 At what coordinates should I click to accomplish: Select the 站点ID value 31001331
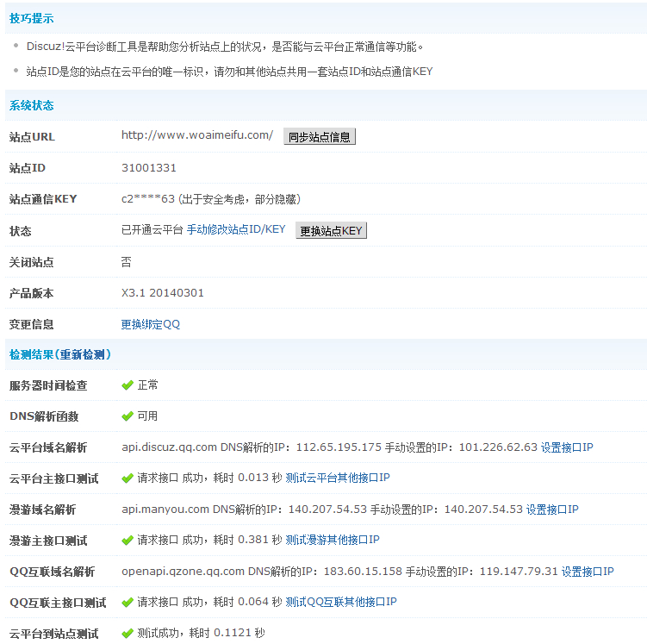(x=149, y=168)
